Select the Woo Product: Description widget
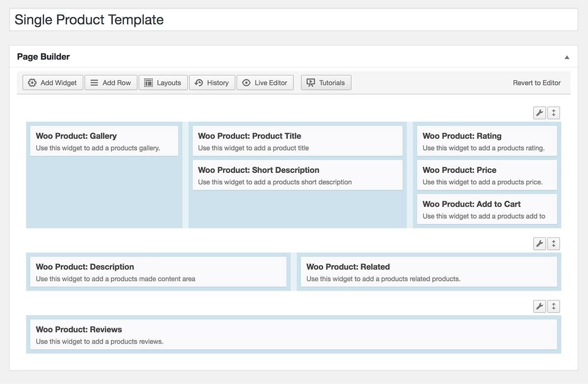 coord(158,272)
